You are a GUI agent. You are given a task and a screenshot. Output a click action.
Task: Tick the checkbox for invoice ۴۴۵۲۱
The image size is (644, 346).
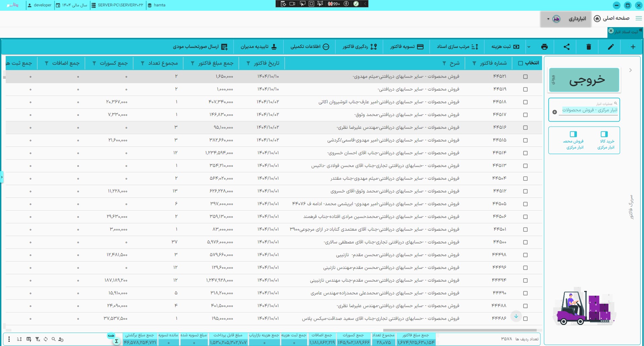tap(525, 77)
